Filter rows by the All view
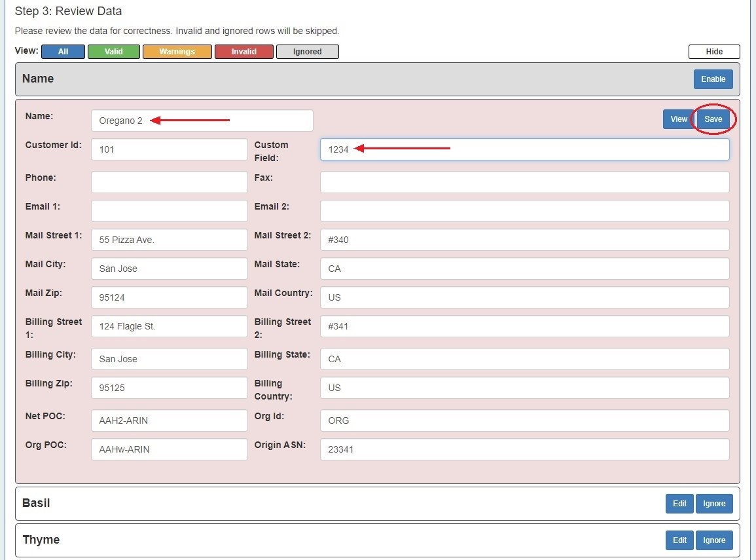Image resolution: width=756 pixels, height=560 pixels. click(x=63, y=52)
